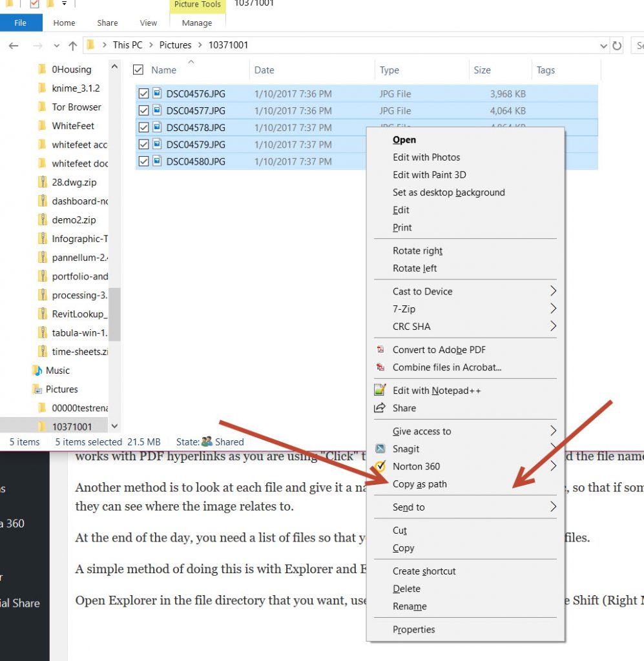This screenshot has height=661, width=644.
Task: Click the Convert to Adobe PDF icon
Action: [380, 350]
